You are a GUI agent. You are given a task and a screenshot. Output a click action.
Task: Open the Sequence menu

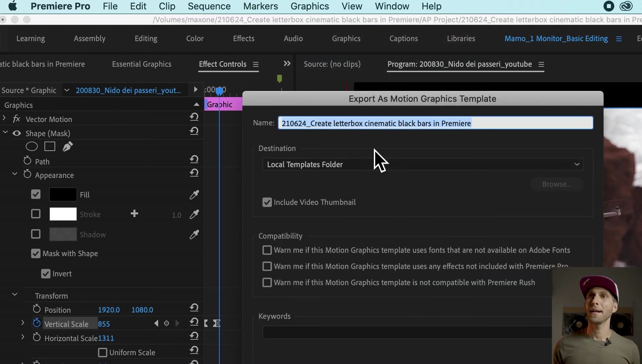(x=209, y=6)
